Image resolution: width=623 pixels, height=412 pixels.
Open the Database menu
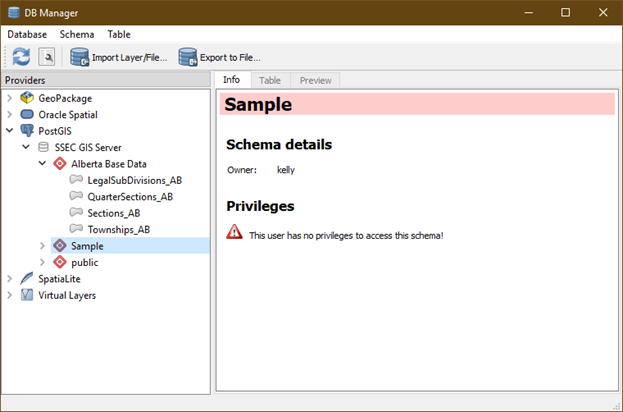27,35
